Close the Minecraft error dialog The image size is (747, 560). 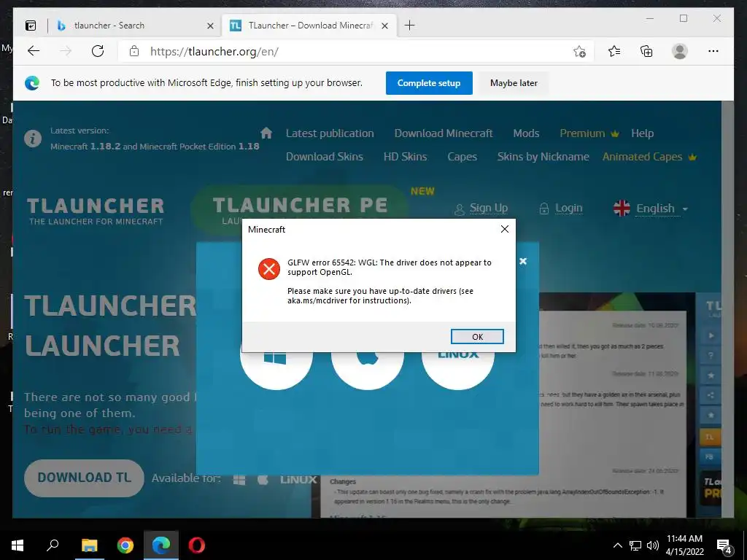(x=505, y=229)
